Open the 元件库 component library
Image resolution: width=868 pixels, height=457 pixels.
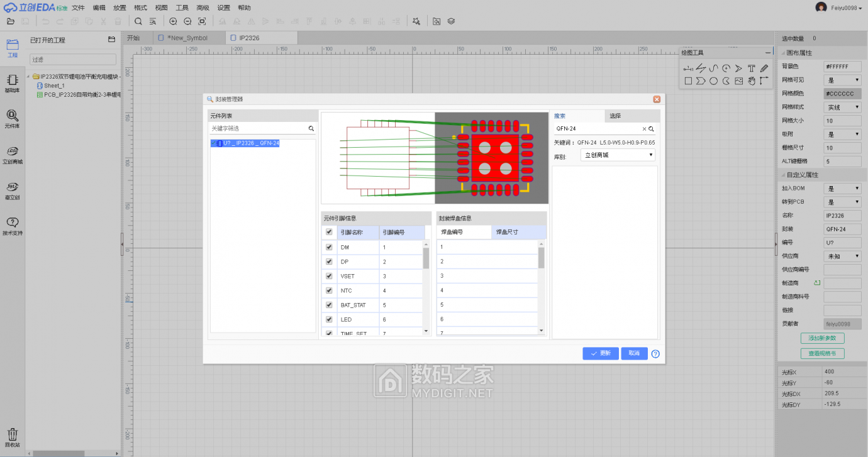(13, 119)
